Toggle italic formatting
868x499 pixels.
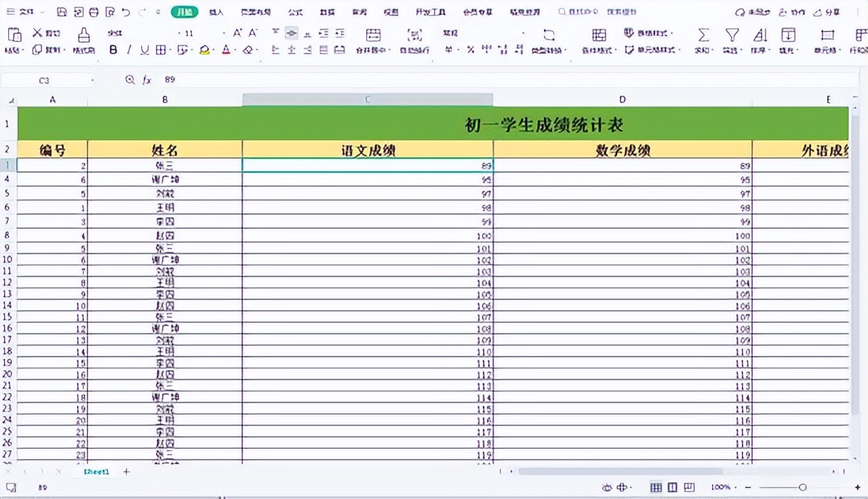129,49
